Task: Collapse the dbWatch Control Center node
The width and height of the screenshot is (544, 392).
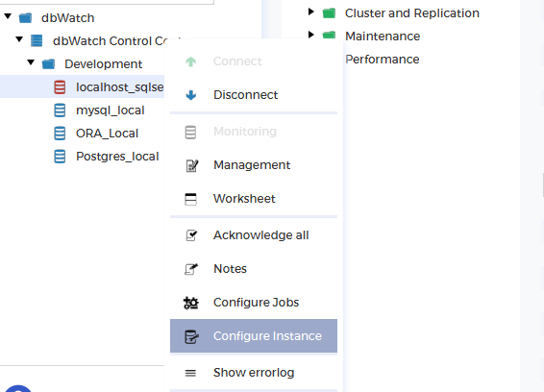Action: point(19,39)
